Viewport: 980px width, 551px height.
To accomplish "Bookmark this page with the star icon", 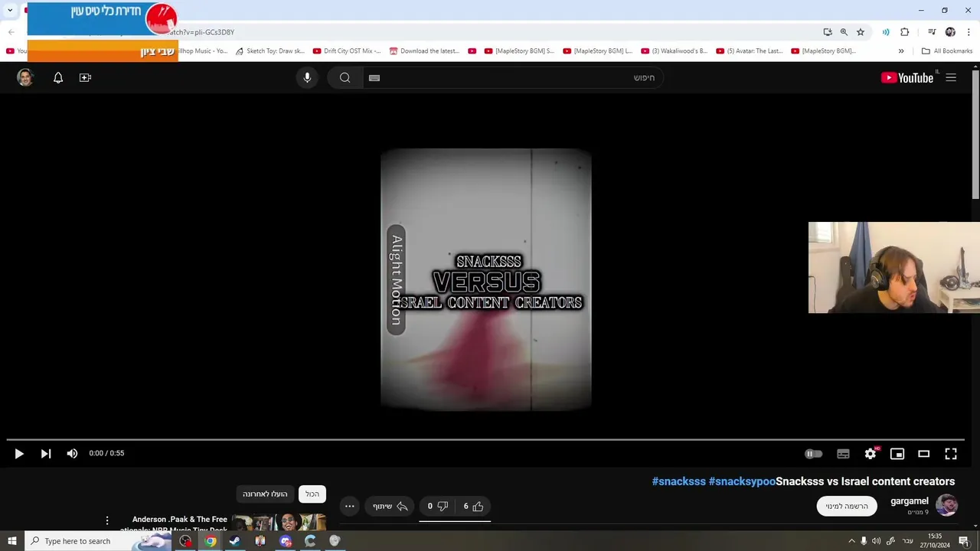I will click(x=861, y=32).
